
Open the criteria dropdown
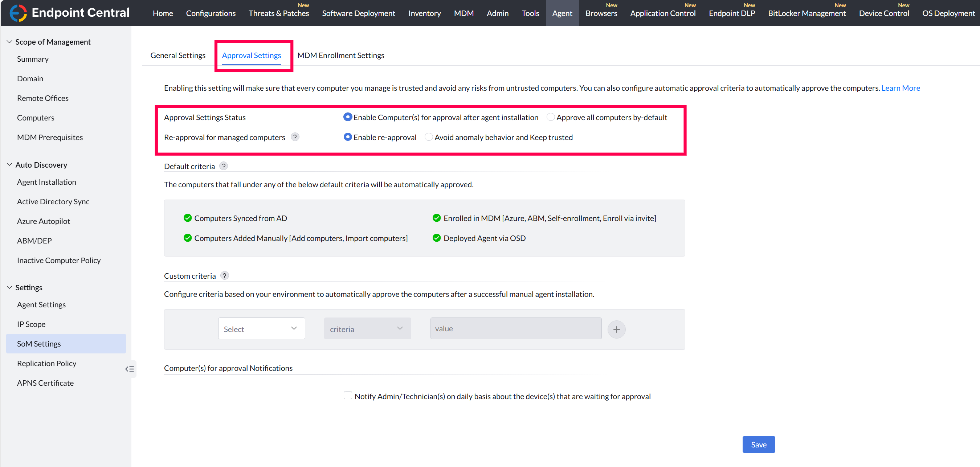[367, 329]
